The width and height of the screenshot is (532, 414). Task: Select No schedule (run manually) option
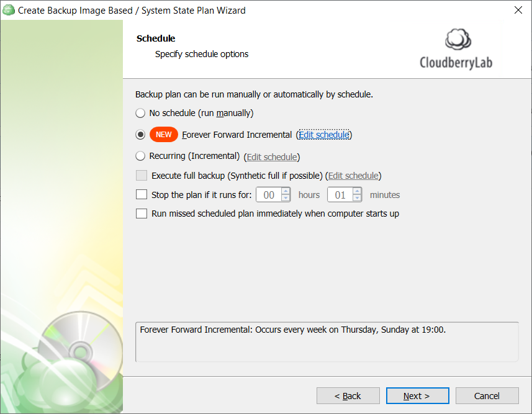coord(140,113)
